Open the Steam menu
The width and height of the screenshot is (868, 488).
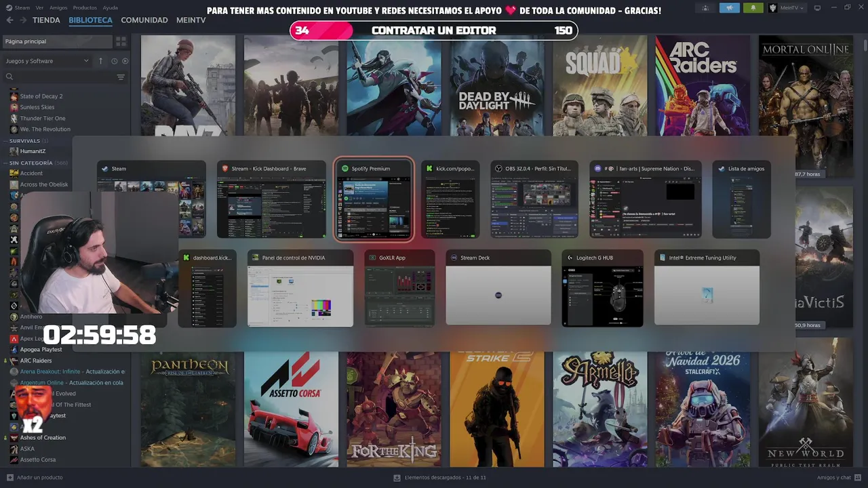coord(22,7)
